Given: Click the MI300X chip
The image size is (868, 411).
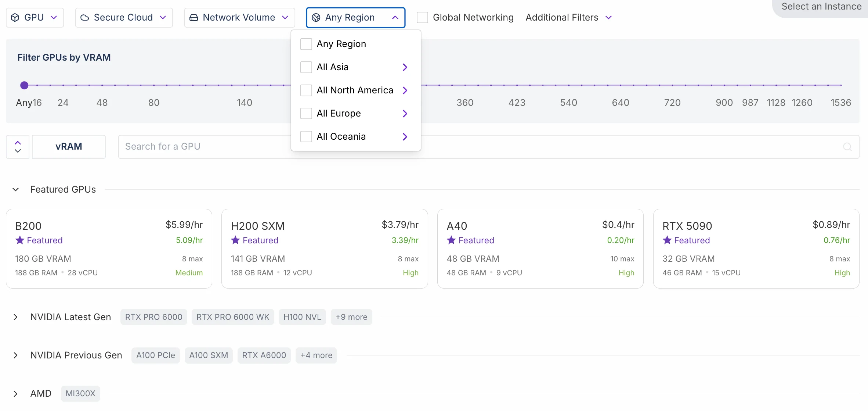Looking at the screenshot, I should pyautogui.click(x=80, y=394).
